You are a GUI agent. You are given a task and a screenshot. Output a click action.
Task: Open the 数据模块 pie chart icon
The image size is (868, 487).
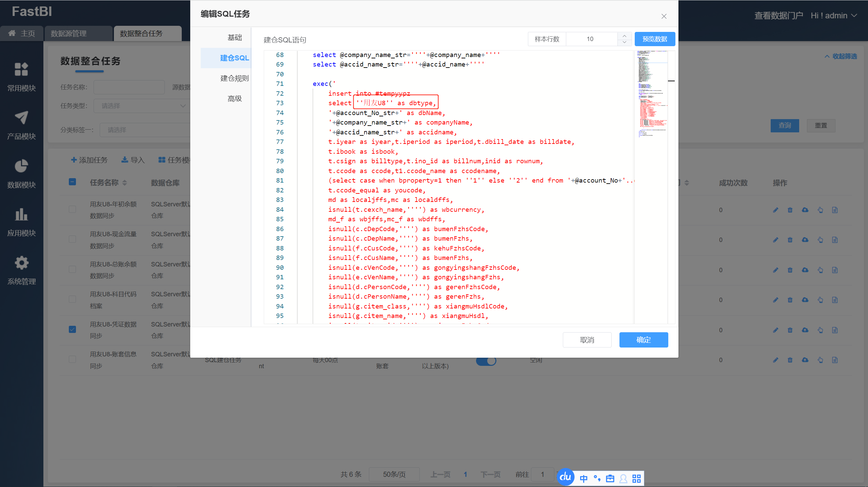coord(21,166)
